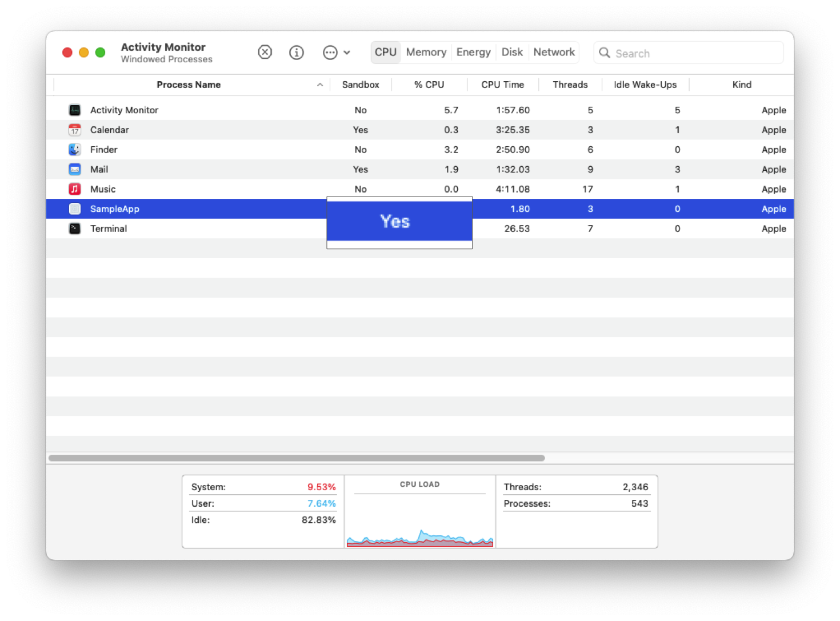Click the Music app icon

[75, 189]
